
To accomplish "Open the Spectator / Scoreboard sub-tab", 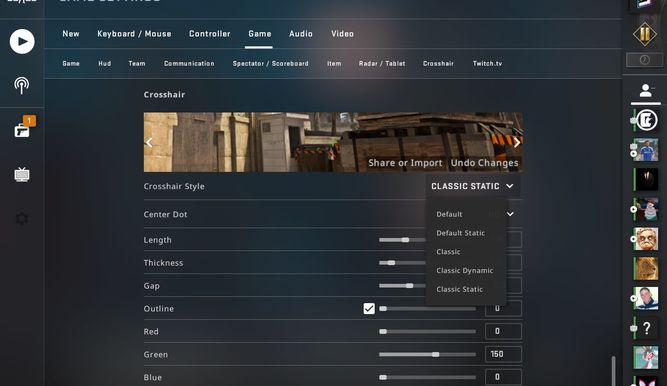I will tap(270, 63).
